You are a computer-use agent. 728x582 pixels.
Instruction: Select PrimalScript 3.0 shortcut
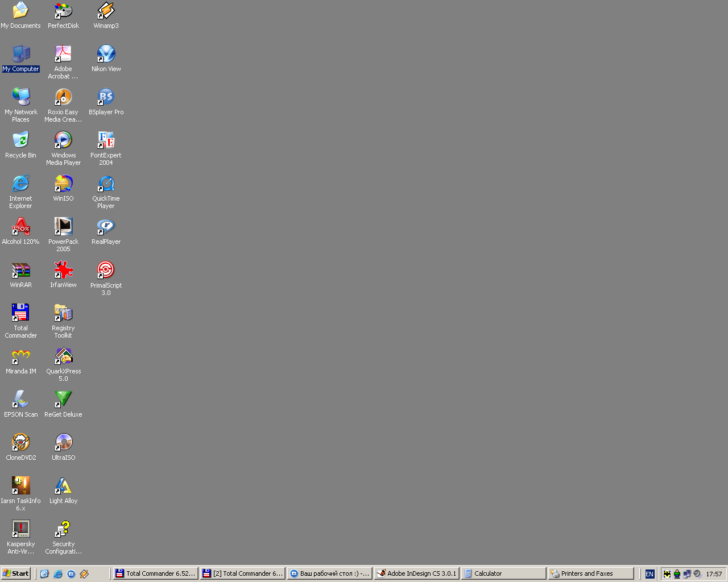click(x=106, y=278)
